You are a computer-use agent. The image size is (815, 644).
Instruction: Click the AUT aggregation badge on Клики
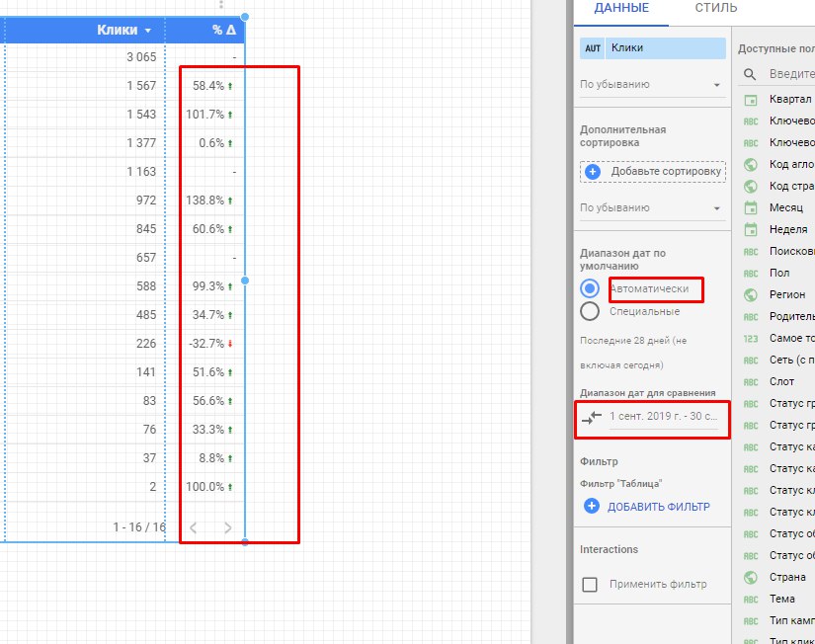tap(593, 48)
